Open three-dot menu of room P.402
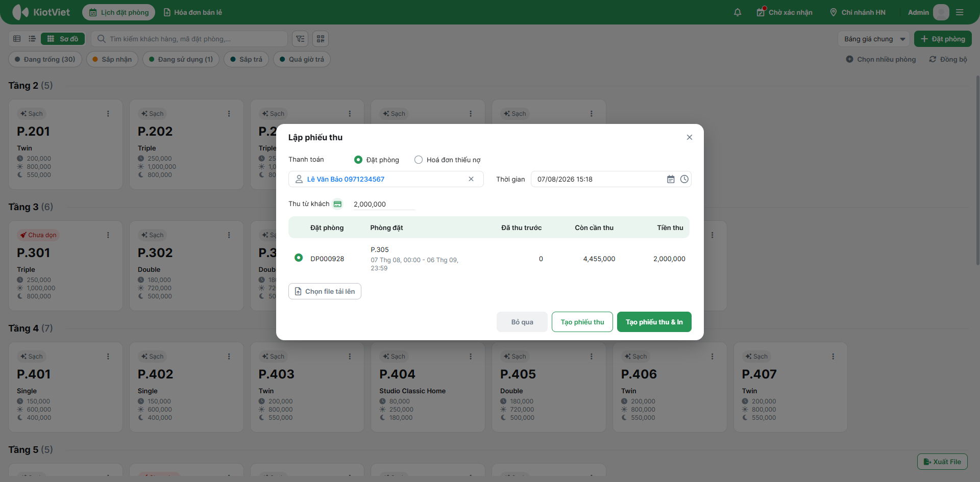 point(229,357)
